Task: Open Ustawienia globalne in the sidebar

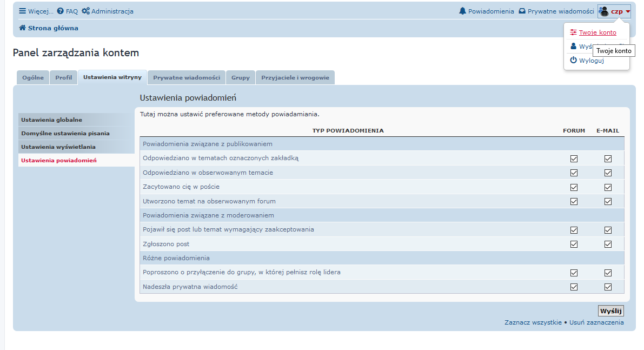Action: [52, 120]
